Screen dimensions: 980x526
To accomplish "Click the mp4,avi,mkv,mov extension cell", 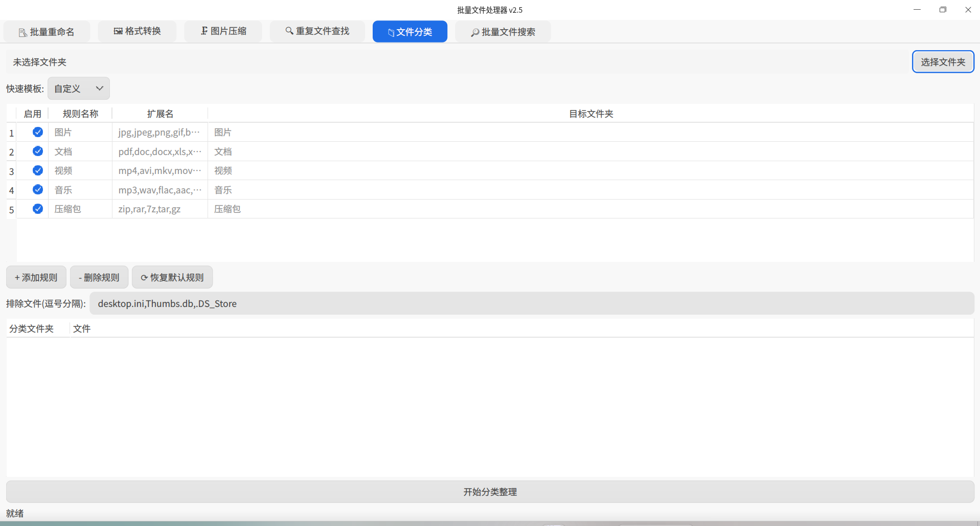I will [x=160, y=170].
